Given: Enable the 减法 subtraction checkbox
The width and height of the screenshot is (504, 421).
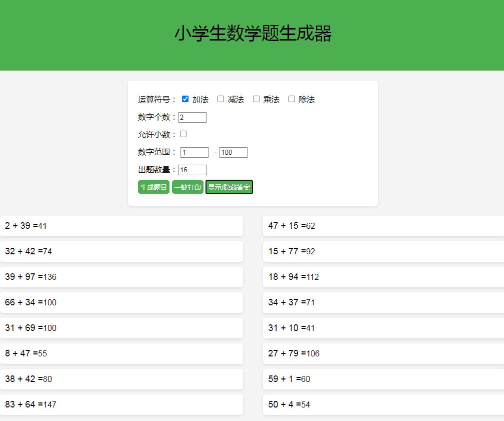Looking at the screenshot, I should [220, 99].
